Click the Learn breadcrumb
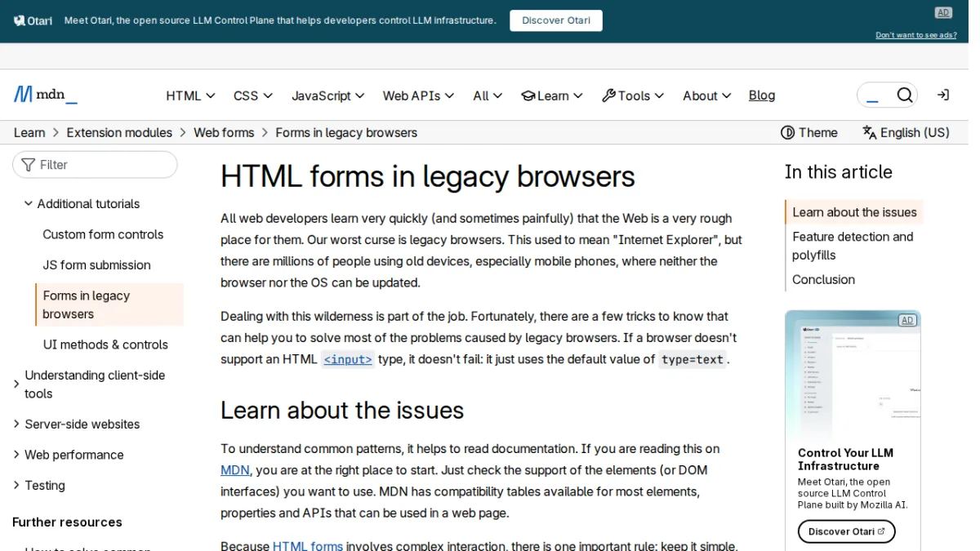Screen dimensions: 980x551 pos(29,132)
